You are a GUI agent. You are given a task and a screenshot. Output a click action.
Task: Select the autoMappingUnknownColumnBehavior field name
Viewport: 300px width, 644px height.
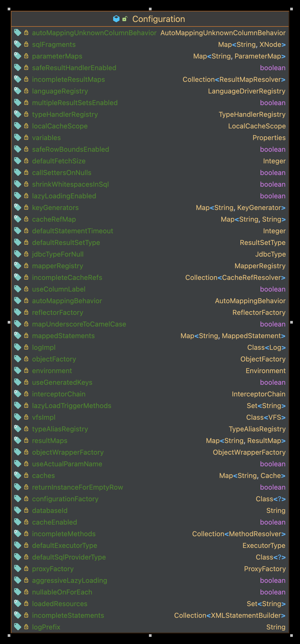94,33
